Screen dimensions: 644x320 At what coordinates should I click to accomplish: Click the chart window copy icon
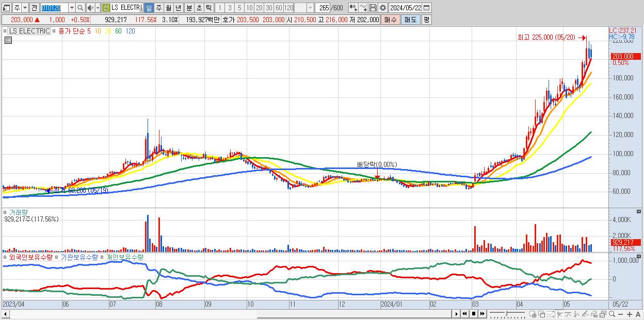coord(603,314)
